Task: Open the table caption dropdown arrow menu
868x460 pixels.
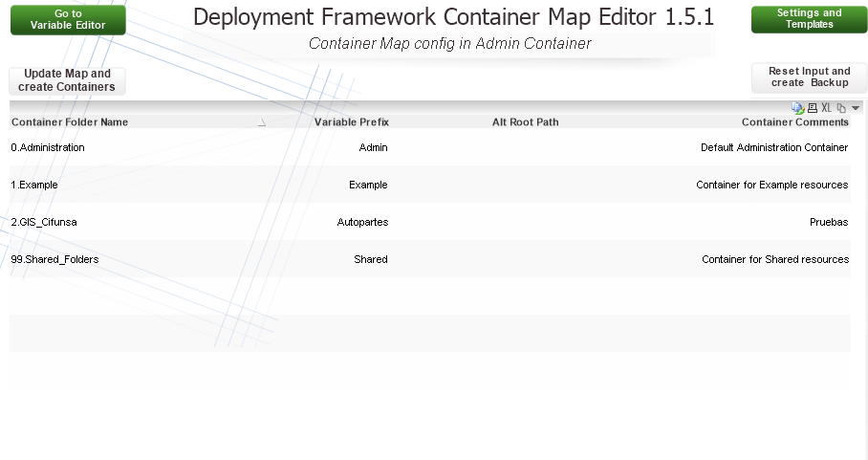Action: [x=856, y=108]
